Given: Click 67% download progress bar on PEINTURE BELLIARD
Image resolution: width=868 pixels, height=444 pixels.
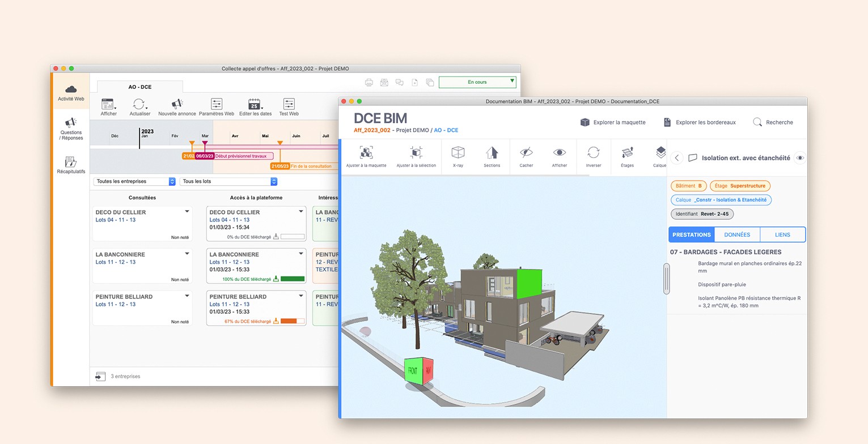Looking at the screenshot, I should (293, 321).
